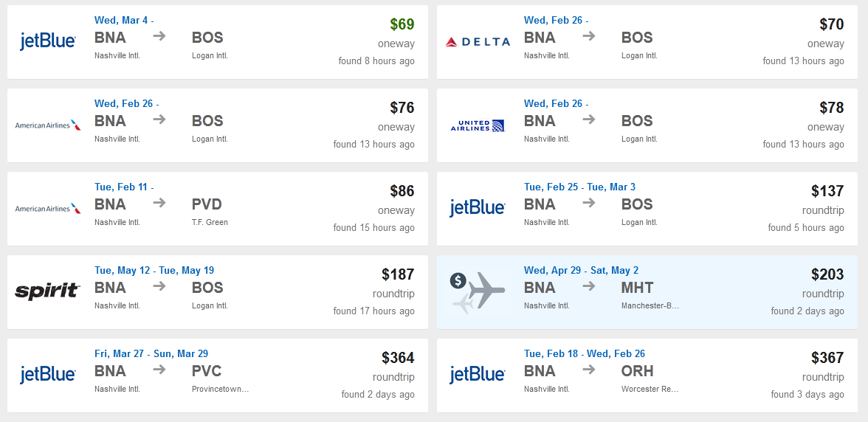The image size is (868, 422).
Task: Select the $69 oneway price
Action: click(x=402, y=24)
